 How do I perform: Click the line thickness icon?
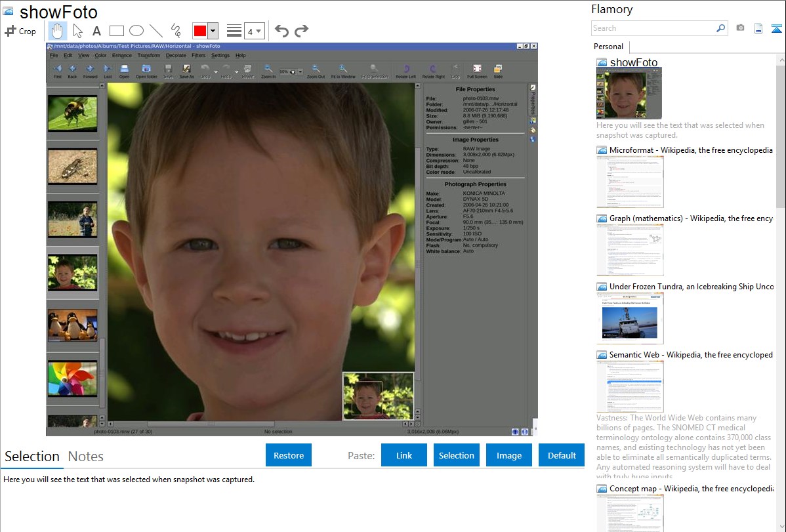(234, 31)
